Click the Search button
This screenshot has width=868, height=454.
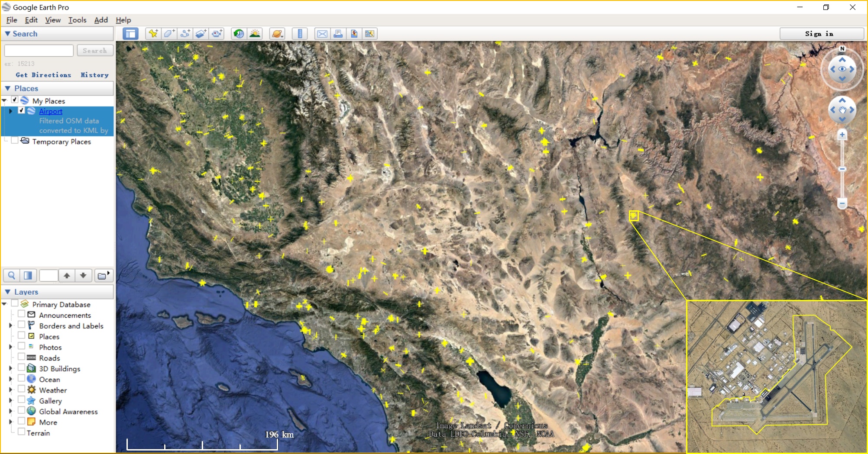[95, 51]
